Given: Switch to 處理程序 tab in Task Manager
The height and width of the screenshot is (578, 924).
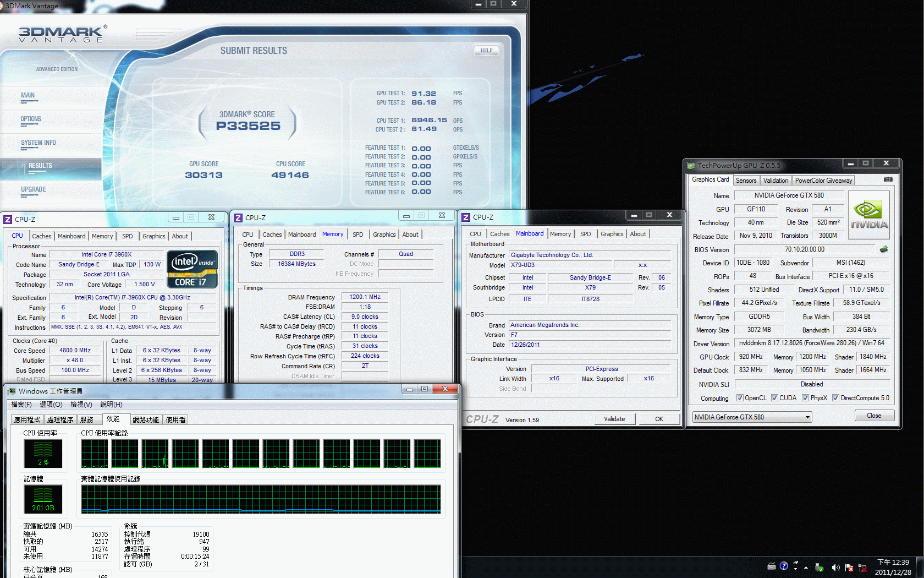Looking at the screenshot, I should 61,419.
